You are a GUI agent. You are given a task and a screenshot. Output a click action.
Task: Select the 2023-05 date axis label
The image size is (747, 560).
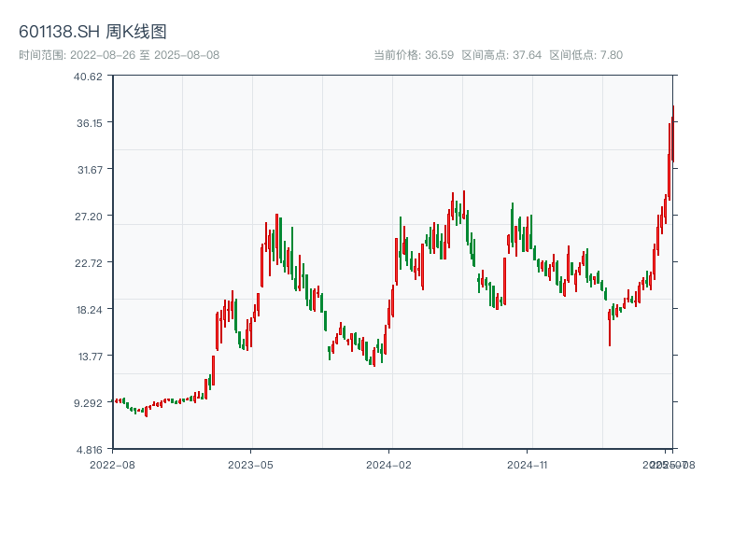click(250, 464)
